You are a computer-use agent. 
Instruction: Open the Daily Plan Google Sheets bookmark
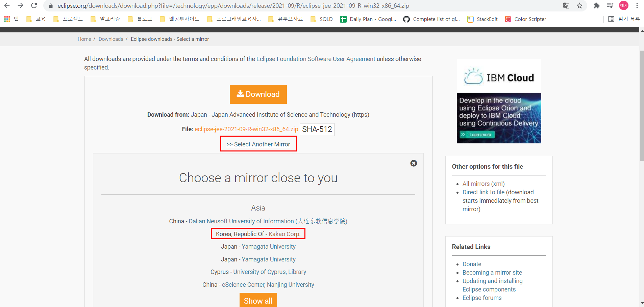(x=368, y=19)
